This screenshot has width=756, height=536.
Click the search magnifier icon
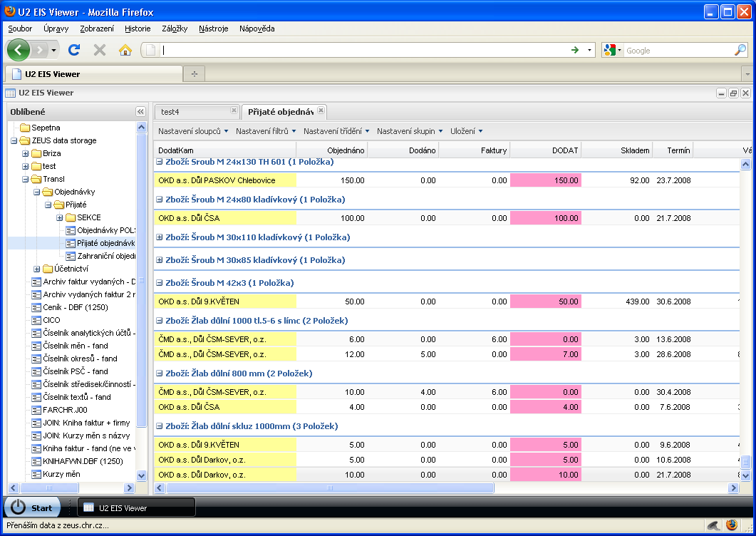(x=740, y=51)
